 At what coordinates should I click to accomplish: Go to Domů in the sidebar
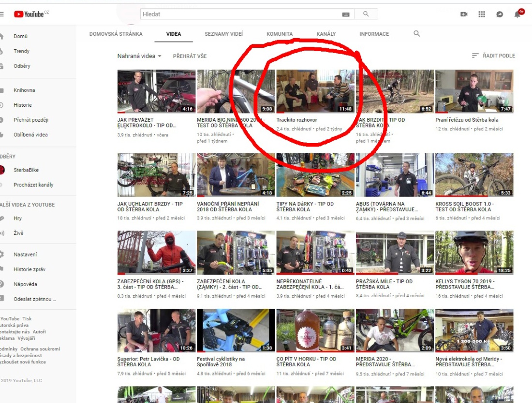[x=20, y=36]
